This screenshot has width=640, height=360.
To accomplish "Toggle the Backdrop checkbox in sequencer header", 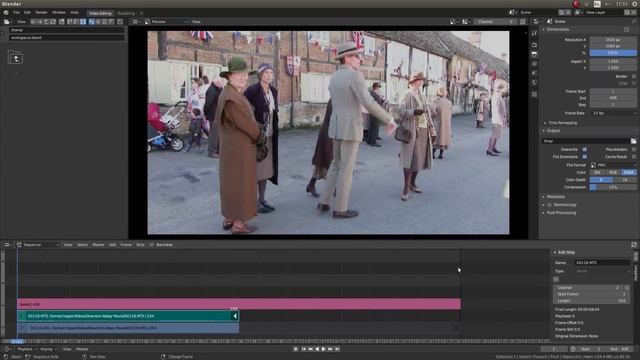I will (151, 245).
